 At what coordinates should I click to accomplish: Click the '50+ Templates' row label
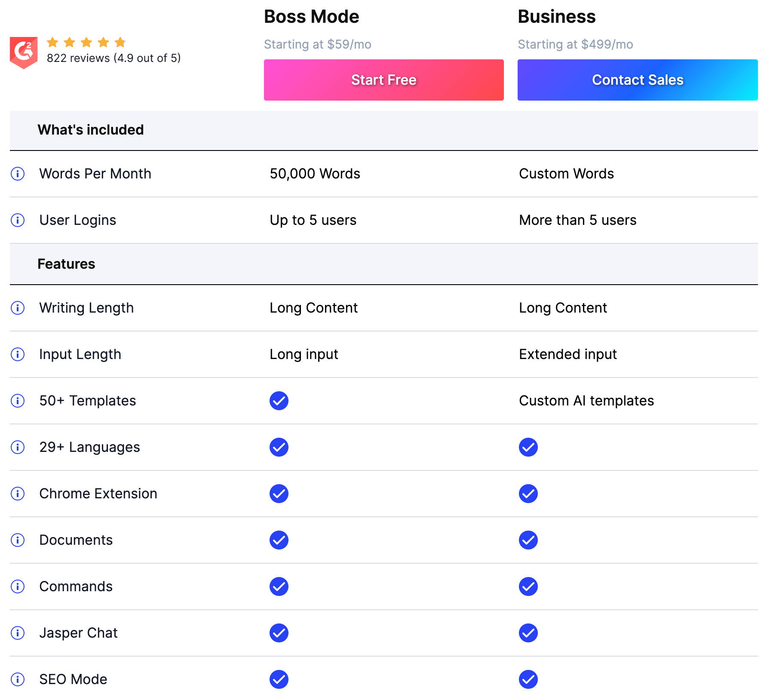[x=88, y=401]
